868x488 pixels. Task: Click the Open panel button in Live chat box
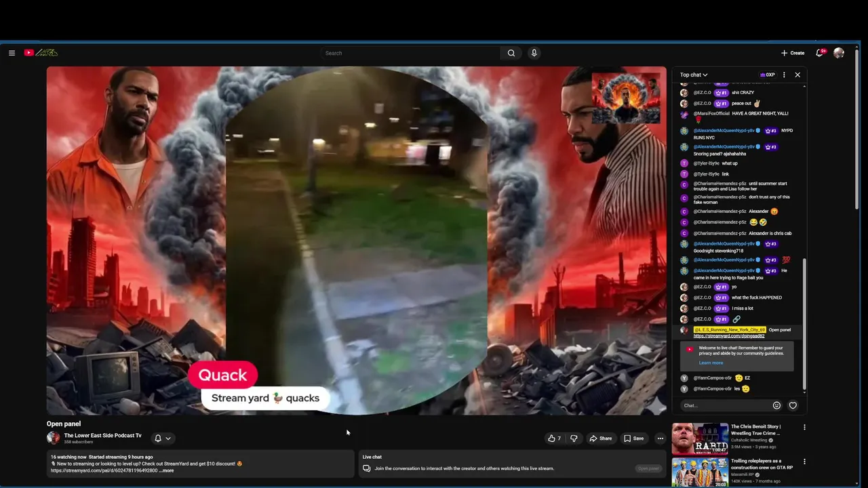tap(648, 468)
